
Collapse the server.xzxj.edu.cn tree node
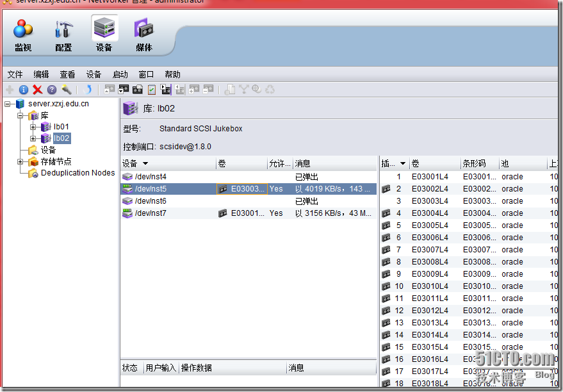click(x=8, y=104)
